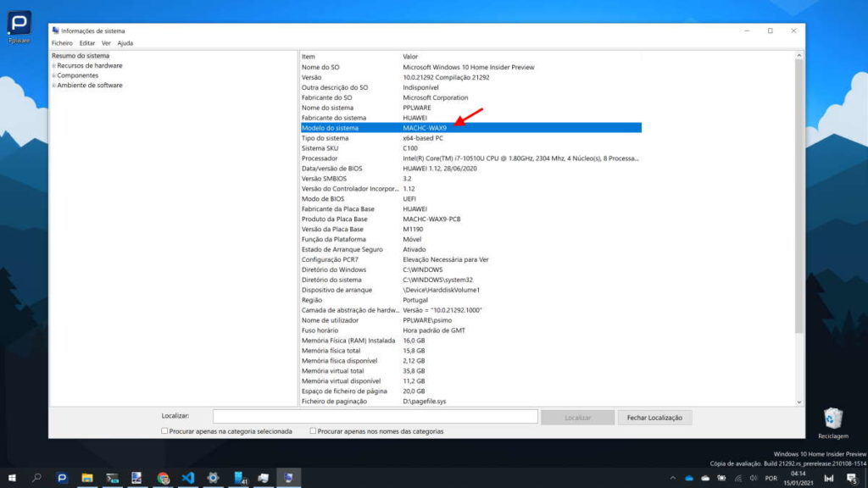Select the 'Região' row

(x=471, y=301)
